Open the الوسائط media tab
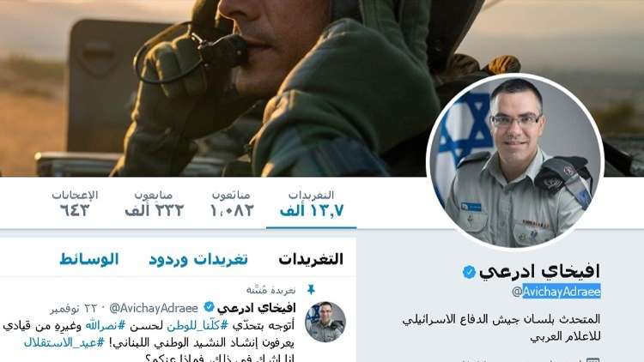 89,259
